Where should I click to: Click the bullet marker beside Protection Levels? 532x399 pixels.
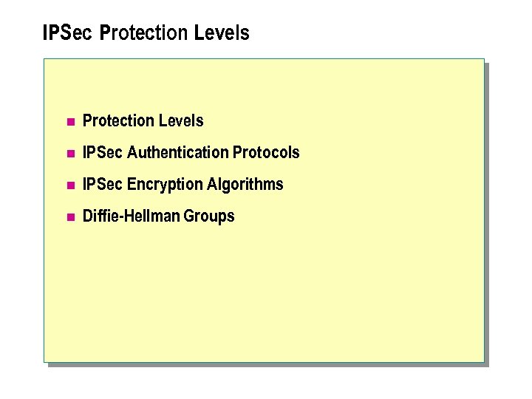pos(70,121)
